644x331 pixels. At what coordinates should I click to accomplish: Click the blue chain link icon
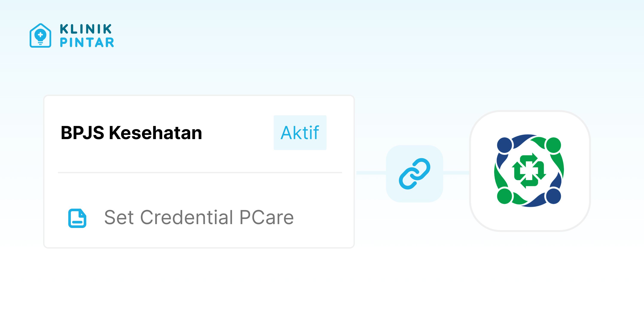pyautogui.click(x=415, y=173)
